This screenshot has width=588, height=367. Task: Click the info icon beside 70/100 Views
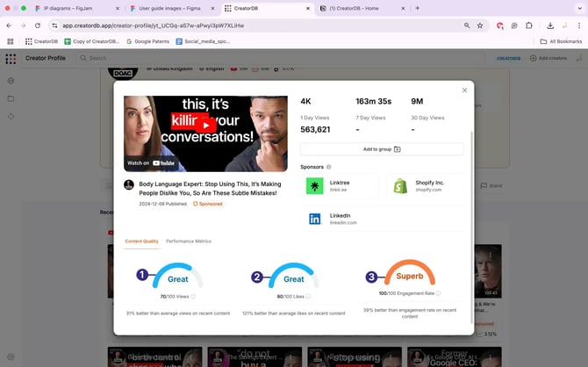(192, 297)
